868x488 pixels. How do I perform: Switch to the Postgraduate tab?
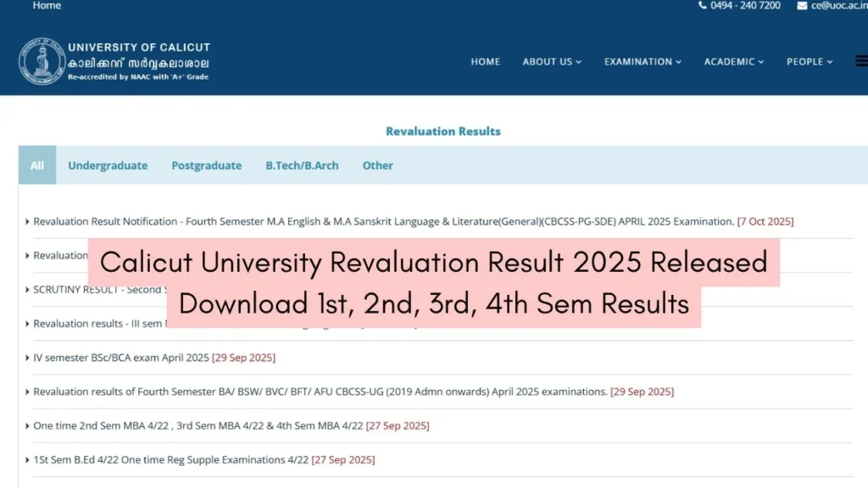206,165
